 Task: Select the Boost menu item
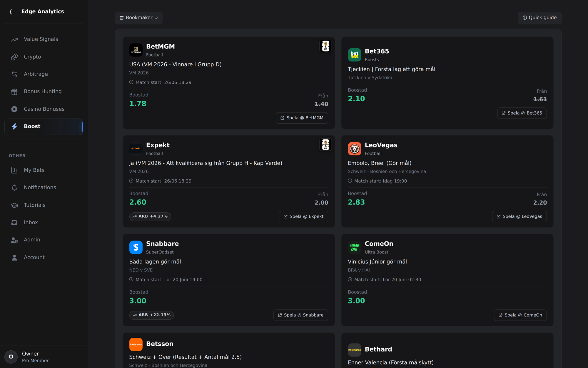point(44,127)
